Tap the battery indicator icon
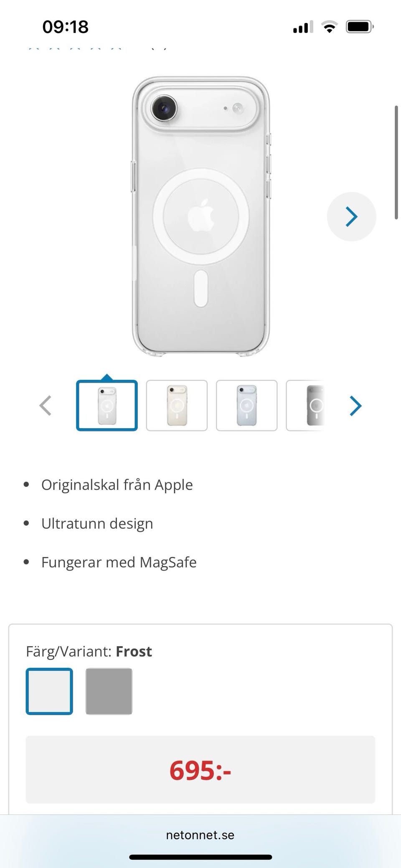This screenshot has height=868, width=401. tap(359, 27)
